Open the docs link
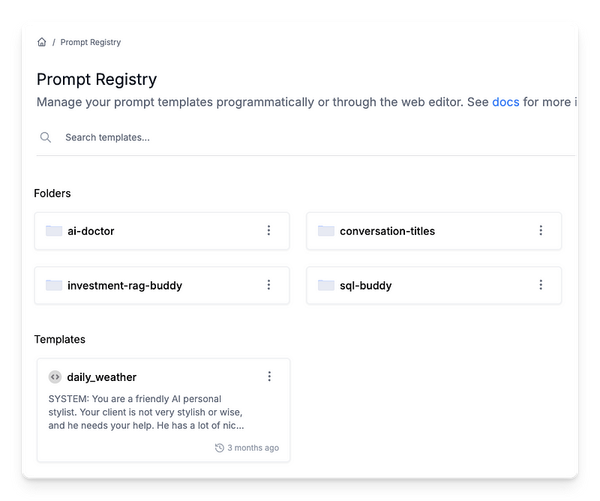Viewport: 600px width, 501px height. coord(505,102)
